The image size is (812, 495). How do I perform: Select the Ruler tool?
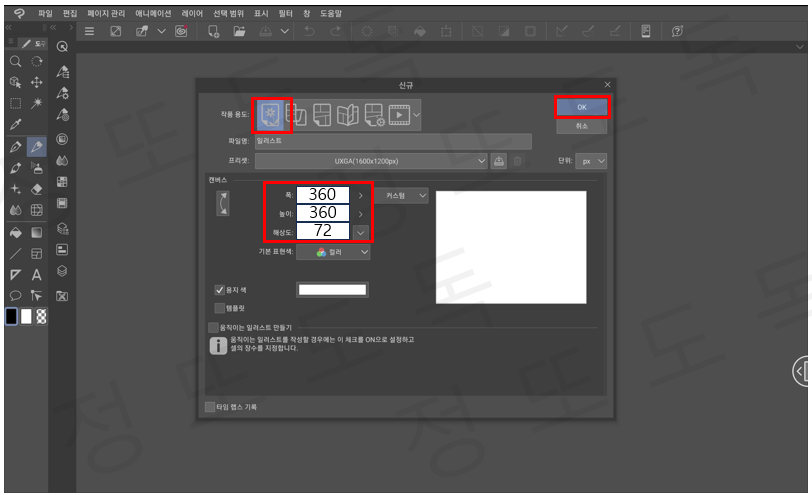tap(16, 274)
